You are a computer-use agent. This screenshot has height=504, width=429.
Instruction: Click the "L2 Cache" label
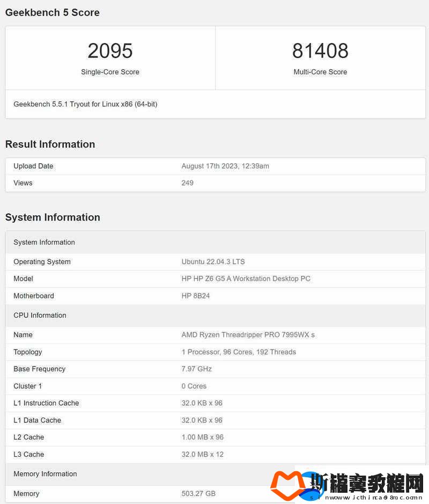tap(28, 437)
